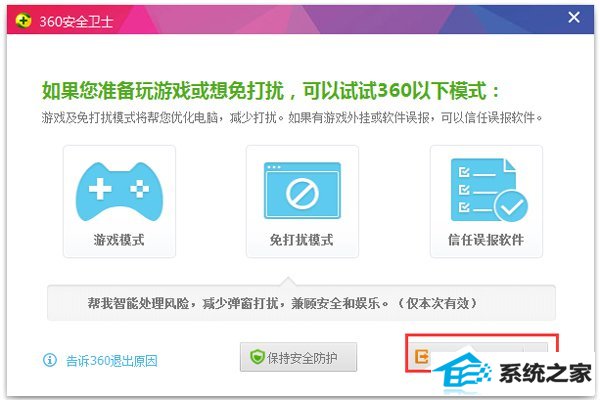Select the 游戏模式 gamepad card
Screen dimensions: 600x400
coord(119,201)
